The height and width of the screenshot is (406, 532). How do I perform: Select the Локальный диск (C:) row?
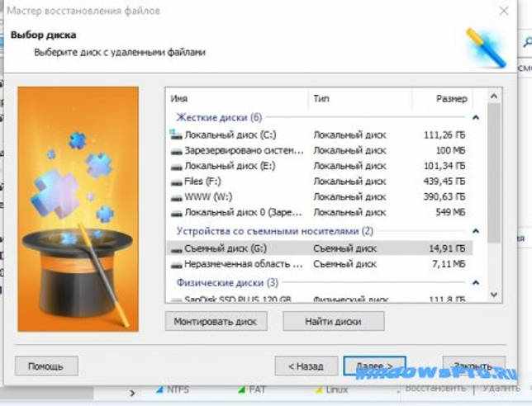[x=319, y=135]
